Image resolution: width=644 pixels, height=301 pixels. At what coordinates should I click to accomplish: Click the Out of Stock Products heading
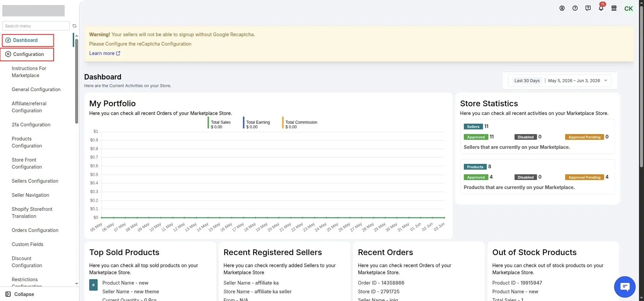point(534,252)
